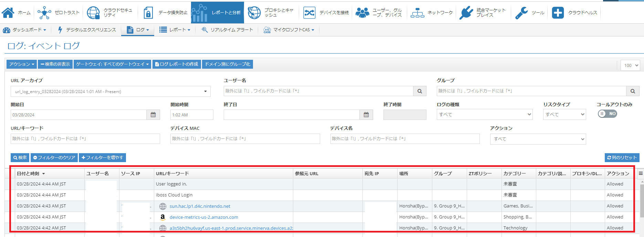This screenshot has width=644, height=237.
Task: Click the start date 03/28/2024 field
Action: pyautogui.click(x=78, y=115)
